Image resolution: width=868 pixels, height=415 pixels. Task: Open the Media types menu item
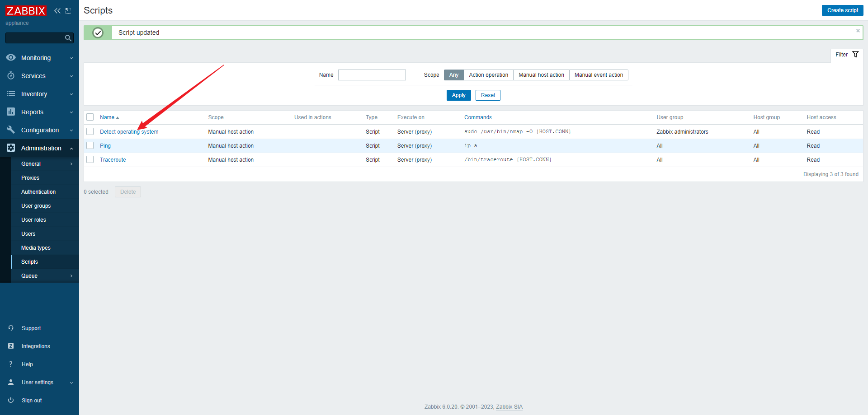(45, 248)
